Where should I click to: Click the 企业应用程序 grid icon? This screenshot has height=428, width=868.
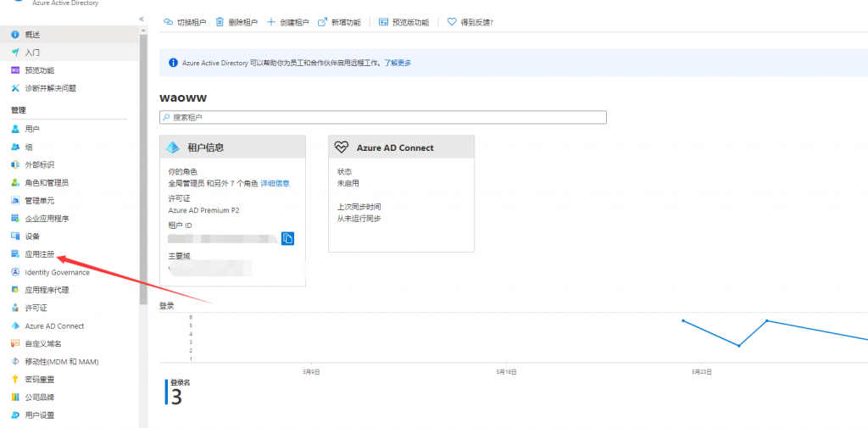pyautogui.click(x=15, y=218)
